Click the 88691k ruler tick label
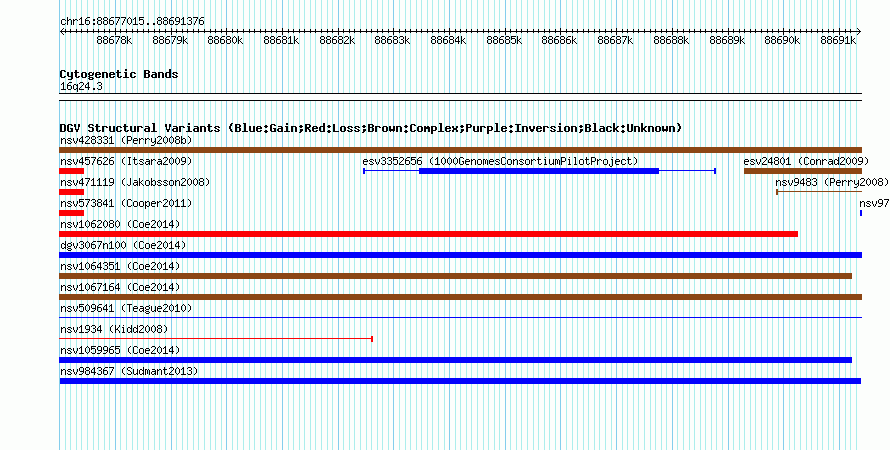The height and width of the screenshot is (450, 890). point(838,40)
